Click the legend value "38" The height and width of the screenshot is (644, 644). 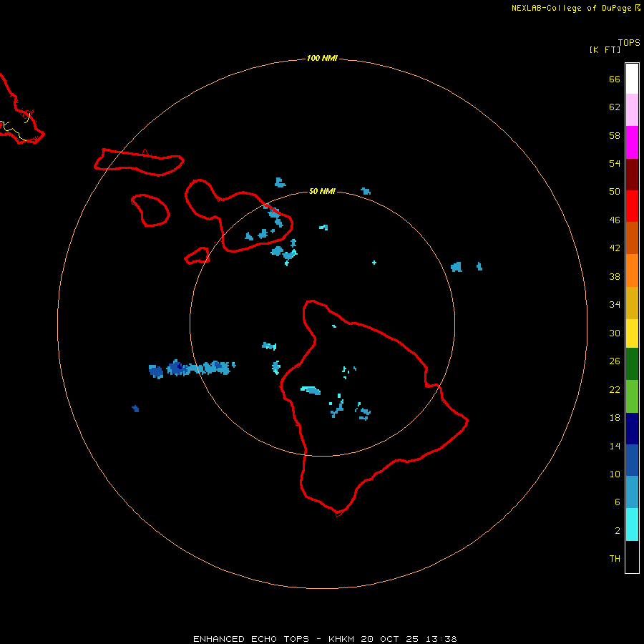click(615, 277)
